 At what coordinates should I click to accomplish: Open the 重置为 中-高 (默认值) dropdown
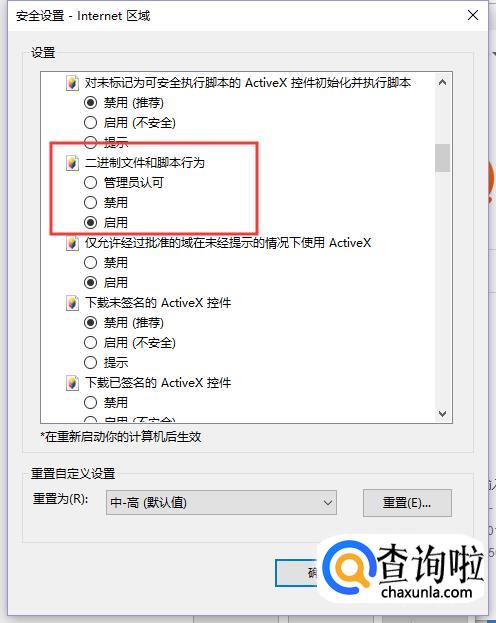click(x=221, y=503)
